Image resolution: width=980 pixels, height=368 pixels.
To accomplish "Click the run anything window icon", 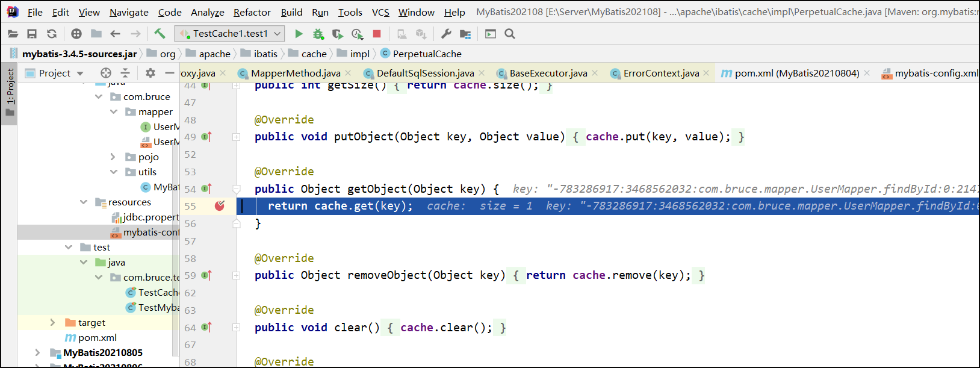I will (x=491, y=34).
